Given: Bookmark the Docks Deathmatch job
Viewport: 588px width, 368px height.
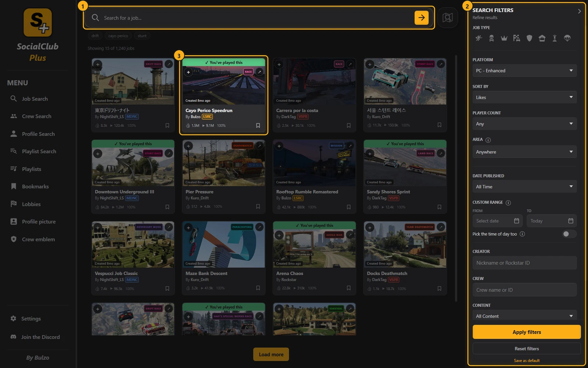Looking at the screenshot, I should pyautogui.click(x=439, y=289).
